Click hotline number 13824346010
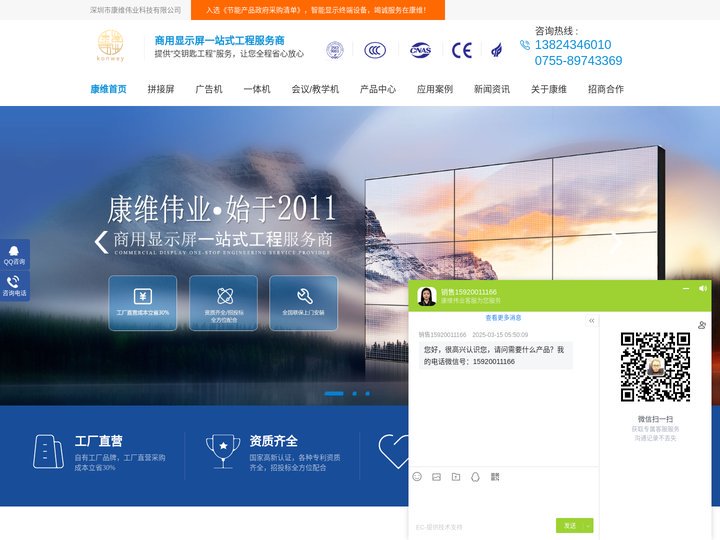720x540 pixels. click(573, 45)
